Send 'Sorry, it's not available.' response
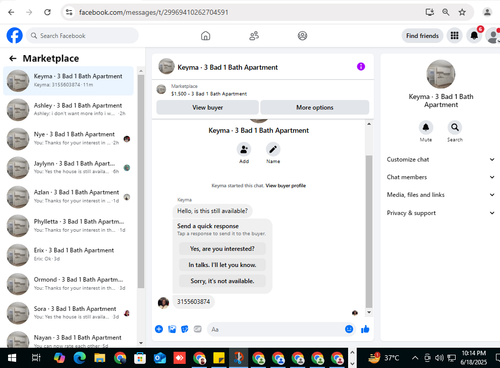The image size is (500, 368). (x=222, y=281)
